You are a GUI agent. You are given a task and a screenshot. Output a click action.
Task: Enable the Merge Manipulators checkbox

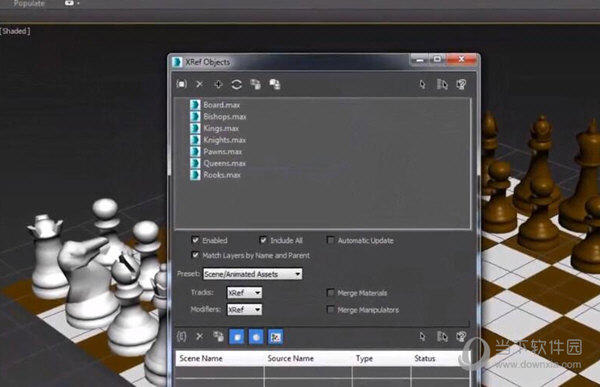point(330,309)
